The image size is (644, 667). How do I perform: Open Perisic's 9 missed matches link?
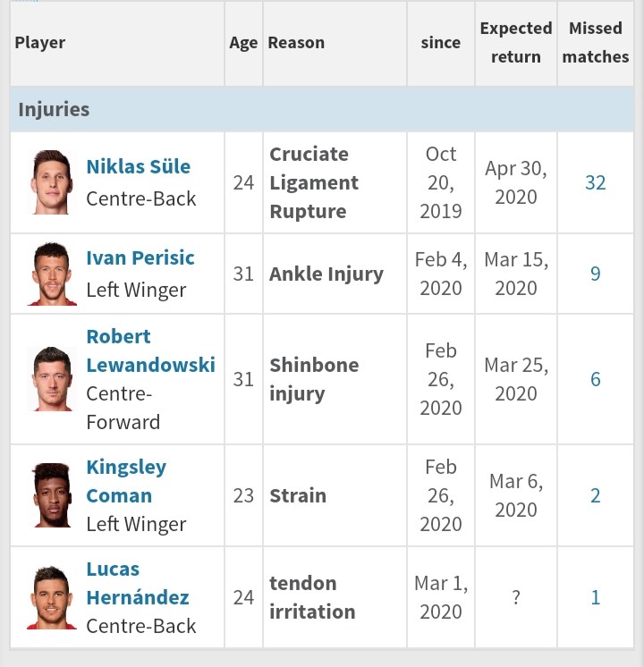(596, 274)
